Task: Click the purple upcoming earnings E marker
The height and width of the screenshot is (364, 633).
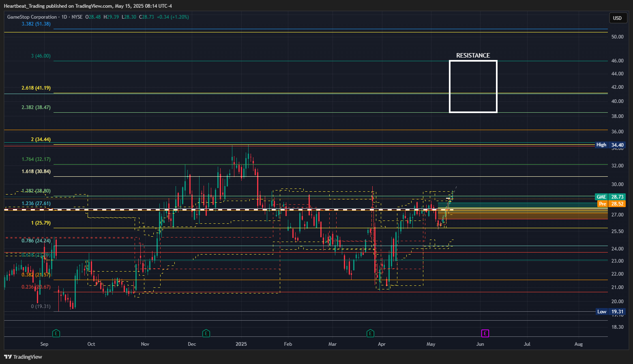Action: tap(485, 333)
